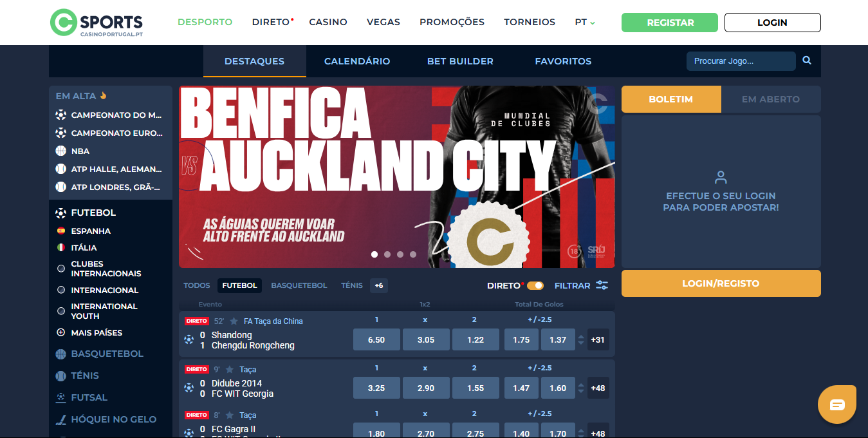Open the Desporto menu

click(x=205, y=22)
